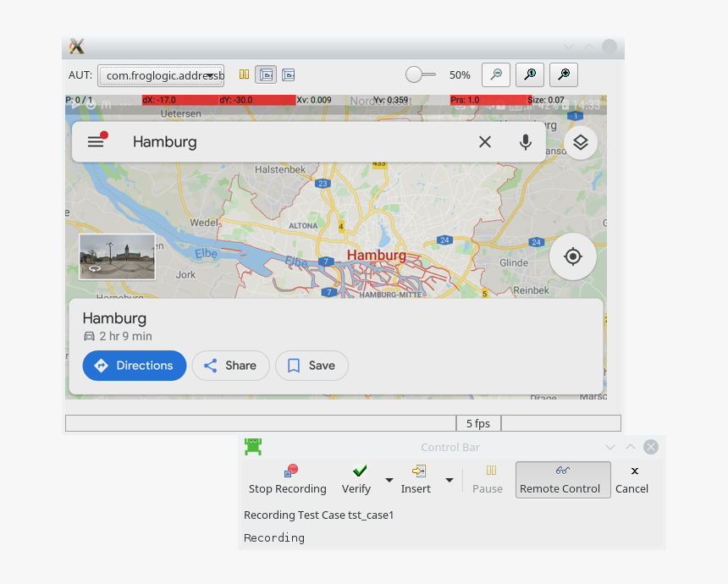Click the Control Bar roll-down chevron
Screen dimensions: 728x584
coord(610,447)
